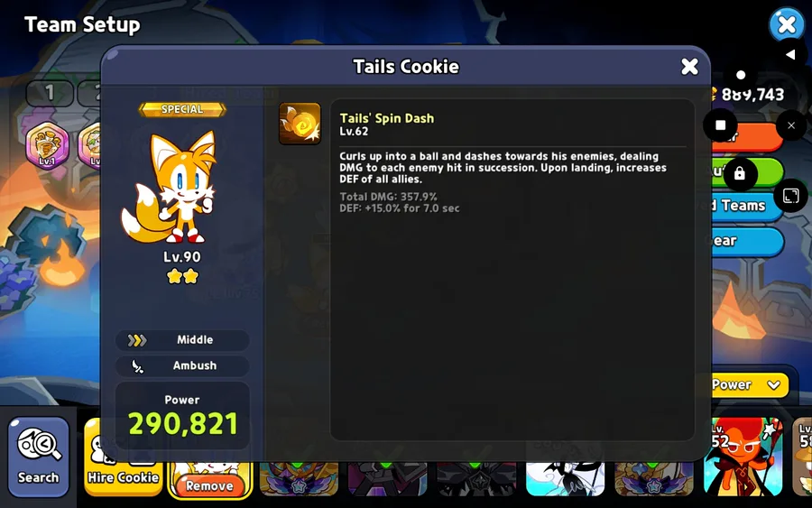The image size is (812, 508).
Task: Select the Middle position label
Action: [x=195, y=339]
